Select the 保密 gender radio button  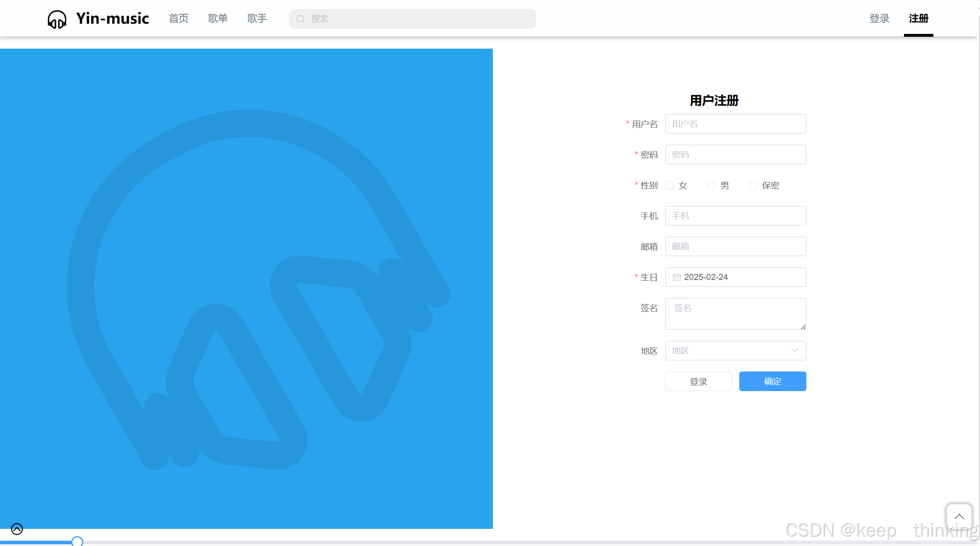[x=753, y=186]
